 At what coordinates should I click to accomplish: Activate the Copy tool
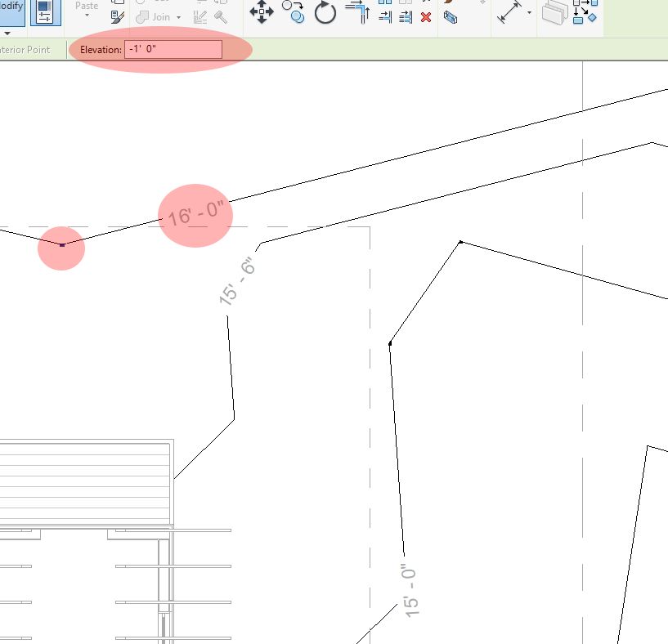click(x=294, y=14)
